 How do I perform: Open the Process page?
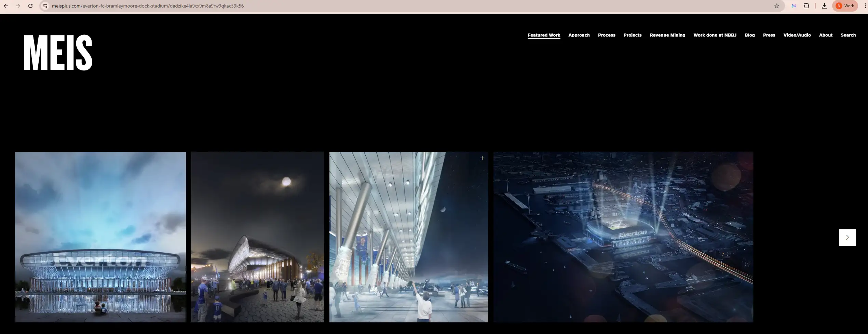607,35
